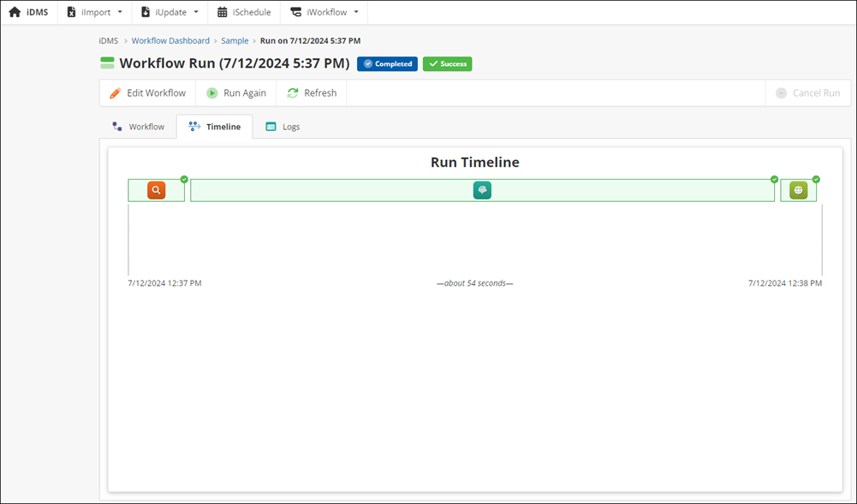Click the pencil Edit Workflow icon
Image resolution: width=857 pixels, height=504 pixels.
click(116, 93)
